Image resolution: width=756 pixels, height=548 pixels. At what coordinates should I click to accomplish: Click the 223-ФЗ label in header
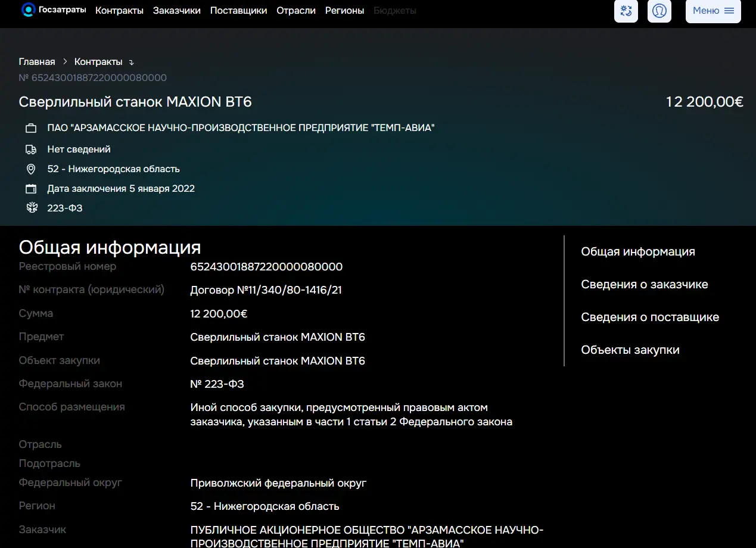pyautogui.click(x=65, y=208)
